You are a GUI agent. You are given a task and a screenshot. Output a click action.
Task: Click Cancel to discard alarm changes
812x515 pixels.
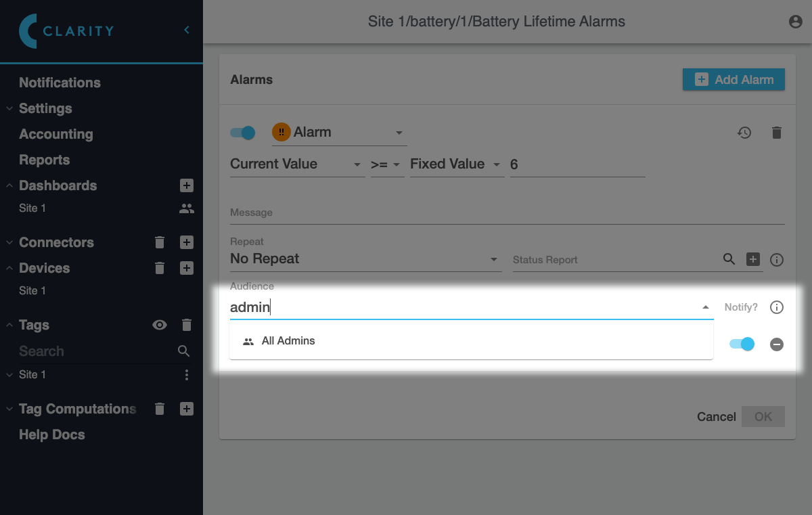[716, 417]
